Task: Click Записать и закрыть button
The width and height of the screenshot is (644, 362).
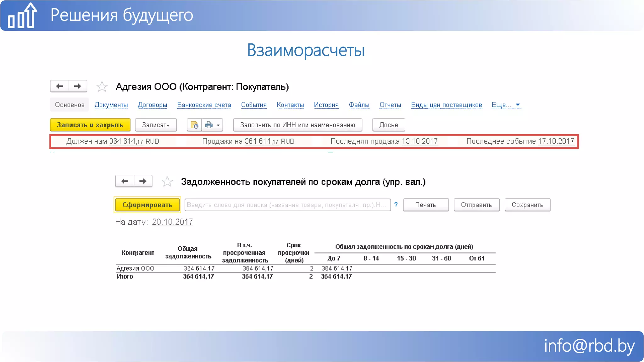Action: pos(90,125)
